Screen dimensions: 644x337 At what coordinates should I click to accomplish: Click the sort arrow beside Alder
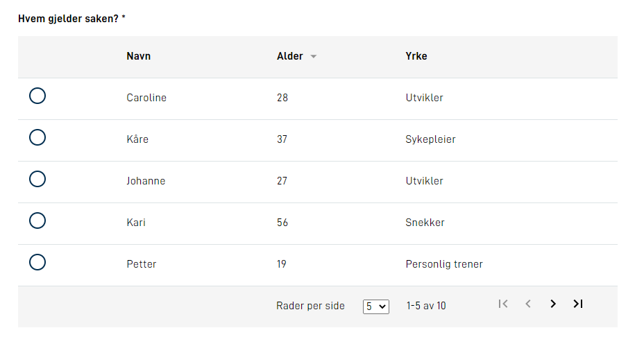click(314, 57)
